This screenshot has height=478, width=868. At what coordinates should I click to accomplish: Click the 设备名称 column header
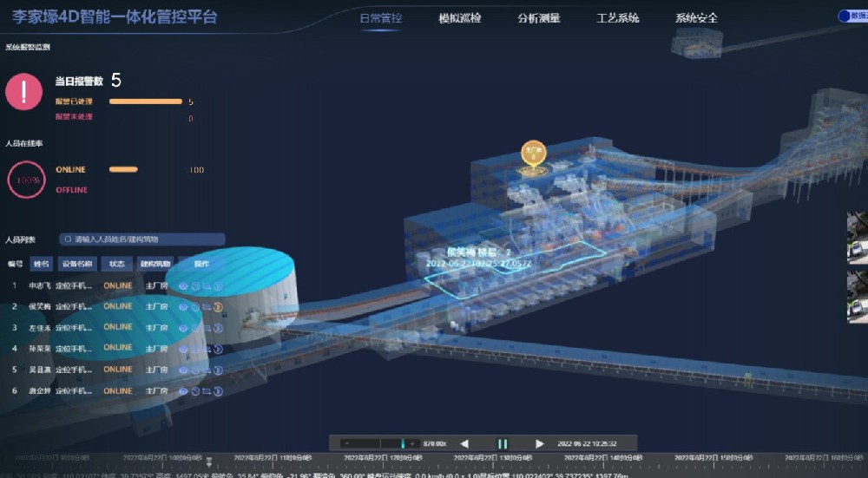(77, 264)
